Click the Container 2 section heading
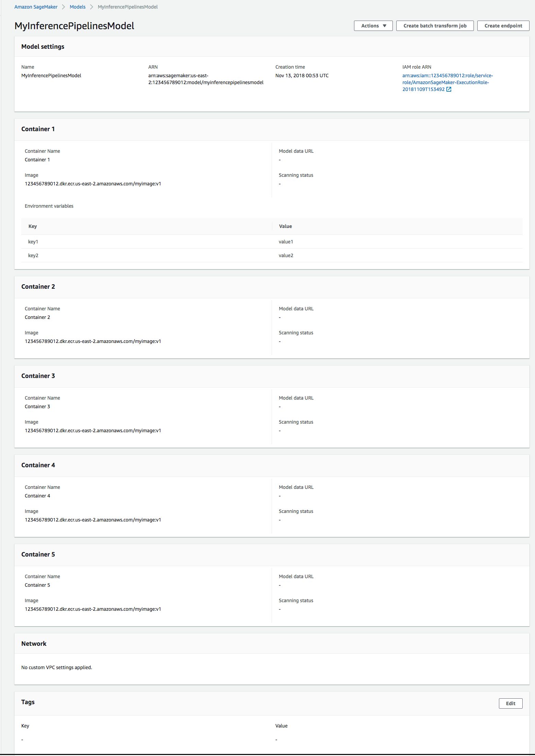 pos(38,287)
